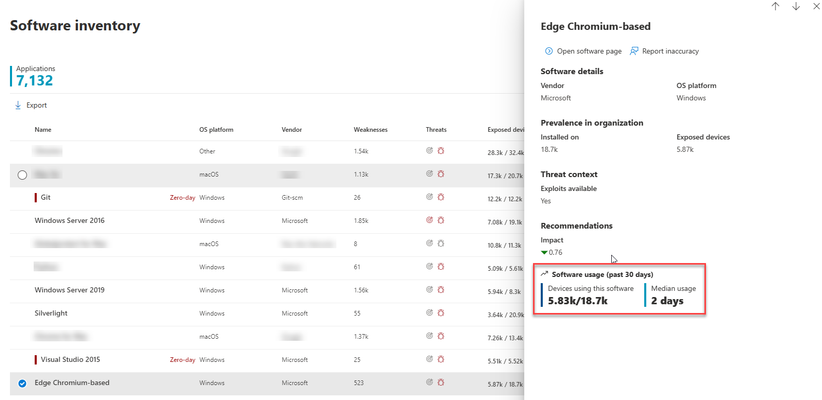
Task: Click Visual Studio 2015 threat insights icon
Action: tap(429, 359)
